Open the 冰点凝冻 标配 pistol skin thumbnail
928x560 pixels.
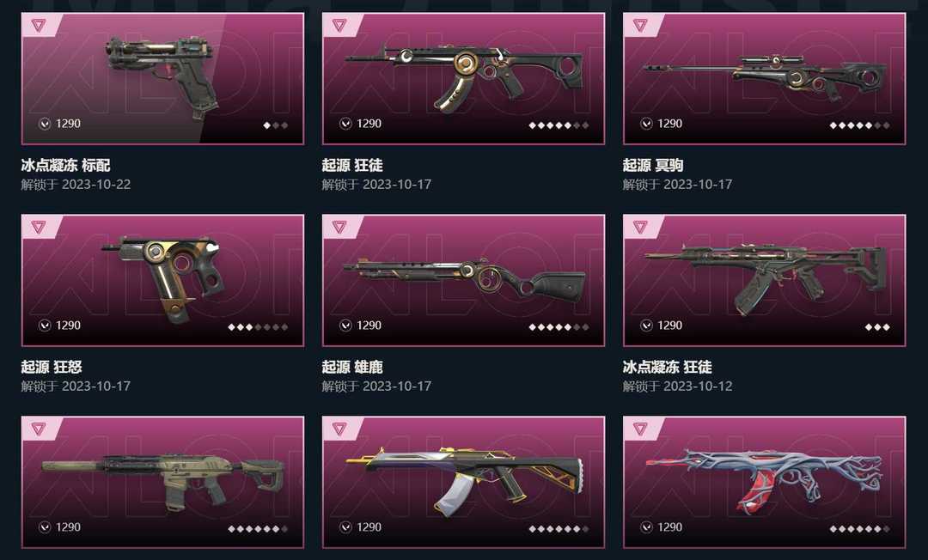162,79
